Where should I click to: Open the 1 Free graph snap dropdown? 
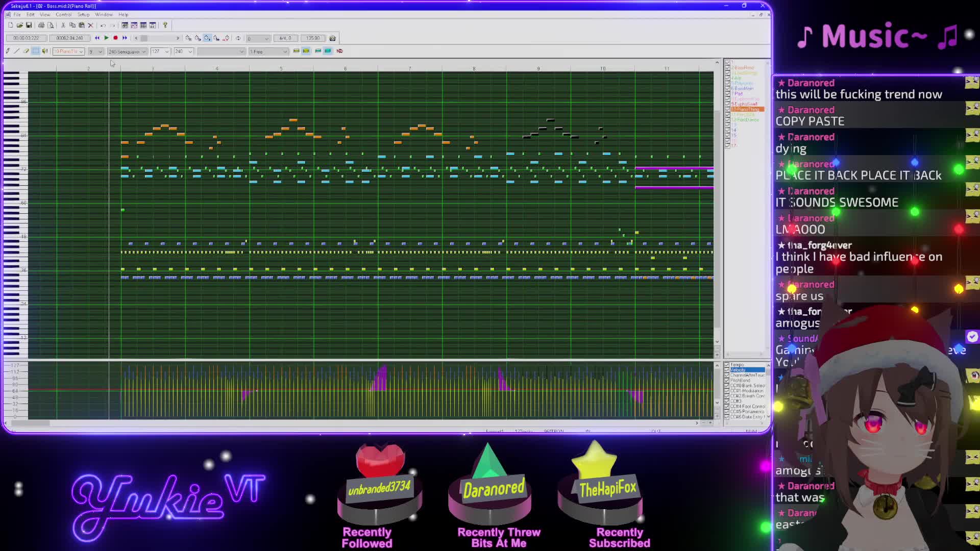(x=268, y=52)
